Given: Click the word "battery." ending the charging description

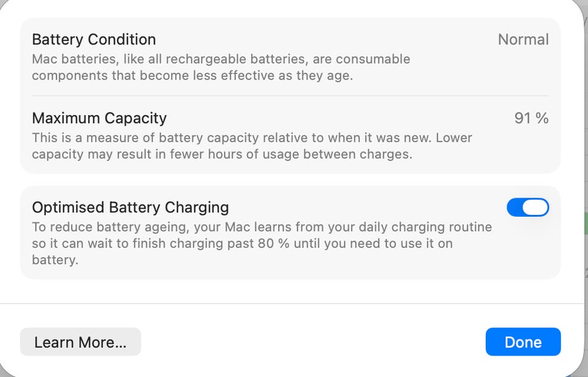Looking at the screenshot, I should click(x=55, y=260).
